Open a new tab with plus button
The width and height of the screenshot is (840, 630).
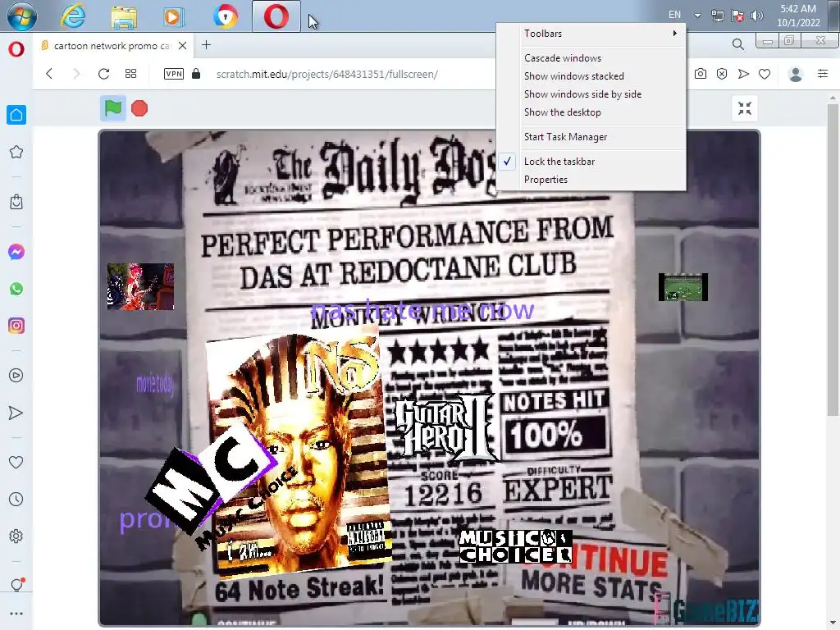coord(206,45)
